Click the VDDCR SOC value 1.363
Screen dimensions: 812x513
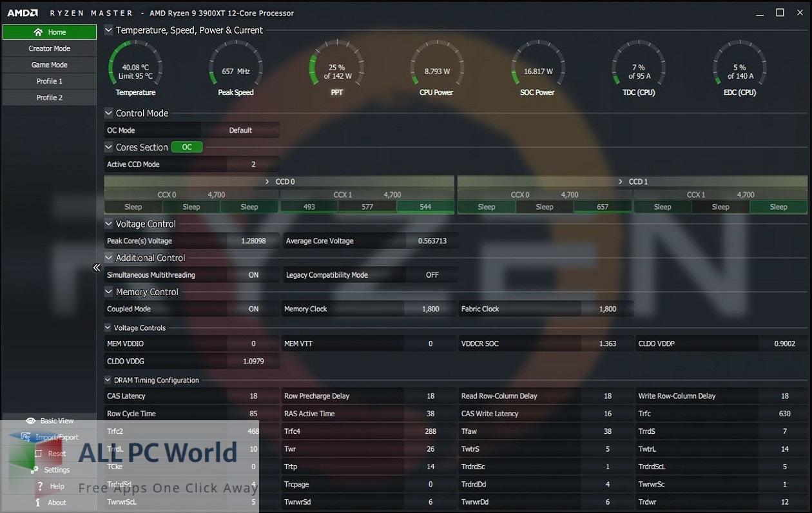point(608,344)
